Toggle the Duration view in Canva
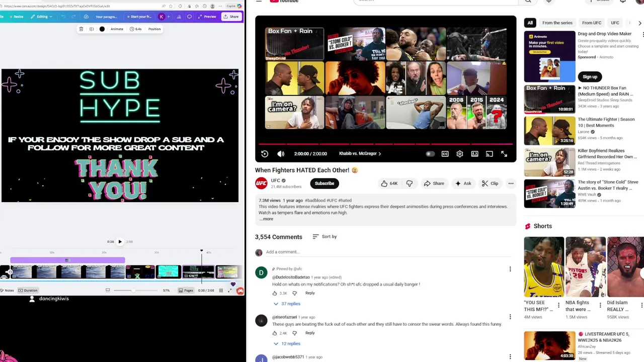Screen dimensions: 644x362 coord(28,290)
